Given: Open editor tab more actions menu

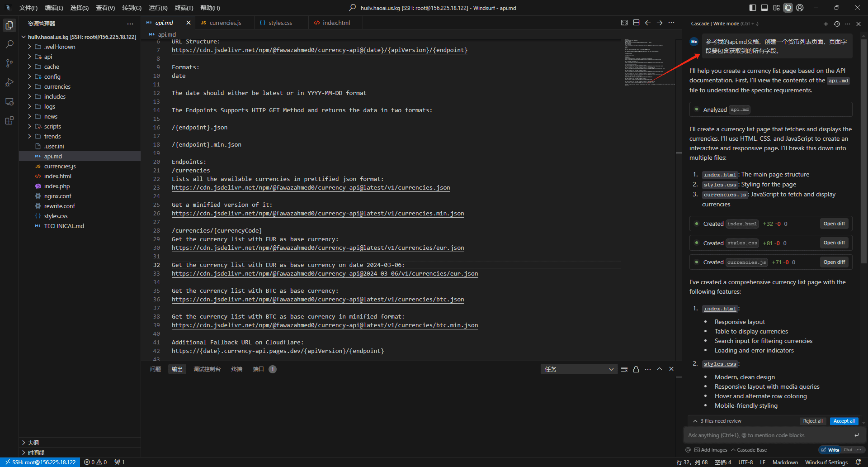Looking at the screenshot, I should click(x=671, y=23).
